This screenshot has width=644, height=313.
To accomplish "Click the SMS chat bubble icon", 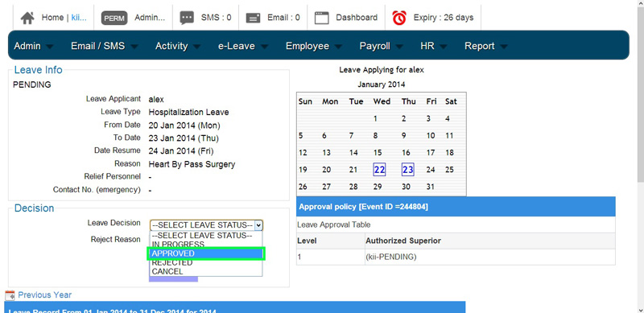I will coord(187,18).
